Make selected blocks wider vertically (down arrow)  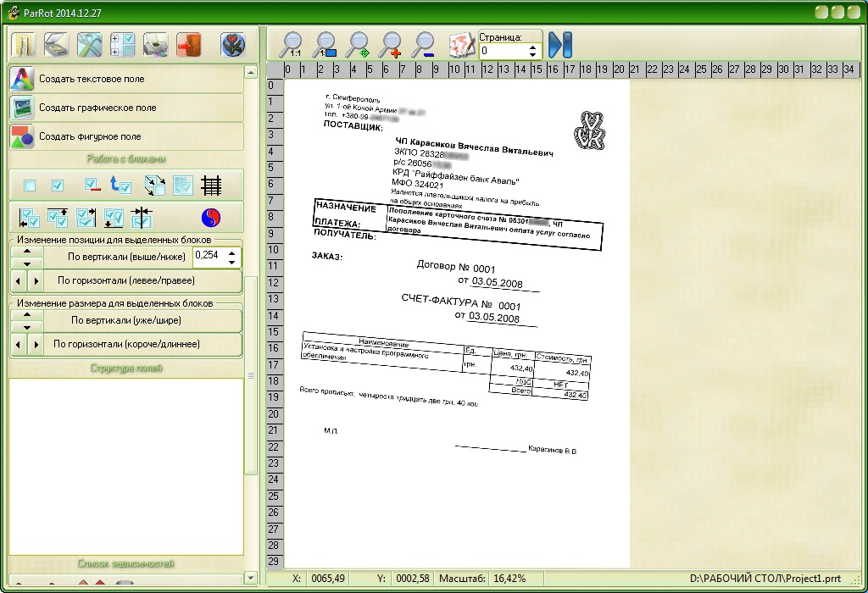click(x=27, y=327)
